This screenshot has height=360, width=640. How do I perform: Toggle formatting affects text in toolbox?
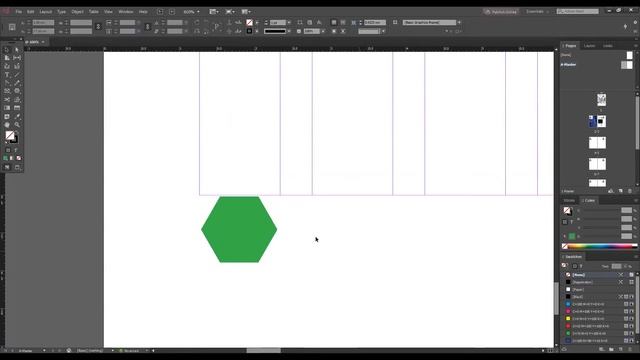click(x=16, y=150)
